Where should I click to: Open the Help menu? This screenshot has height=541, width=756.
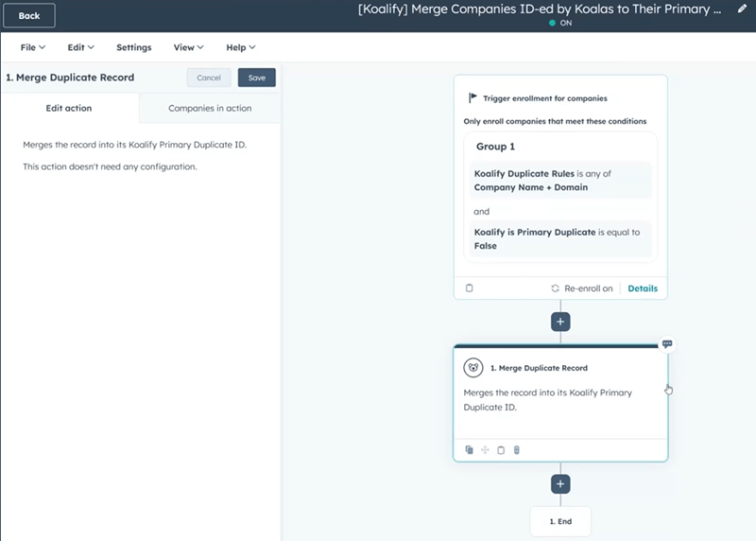241,47
